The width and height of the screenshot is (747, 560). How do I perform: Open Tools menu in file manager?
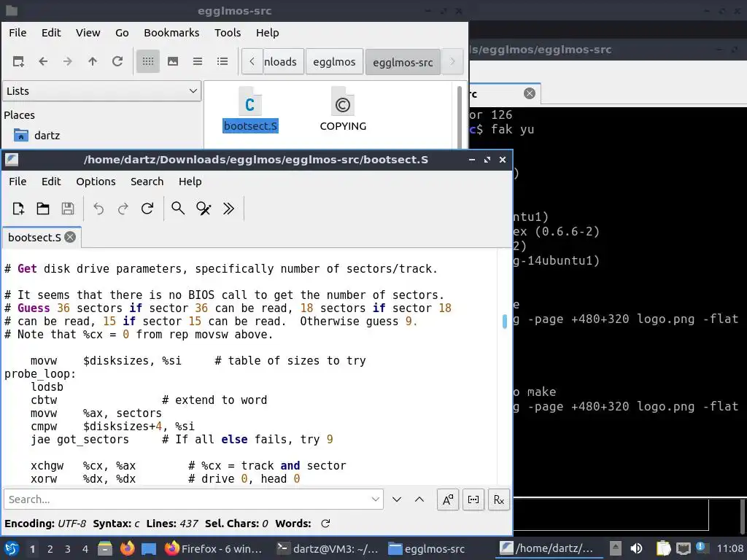[228, 33]
